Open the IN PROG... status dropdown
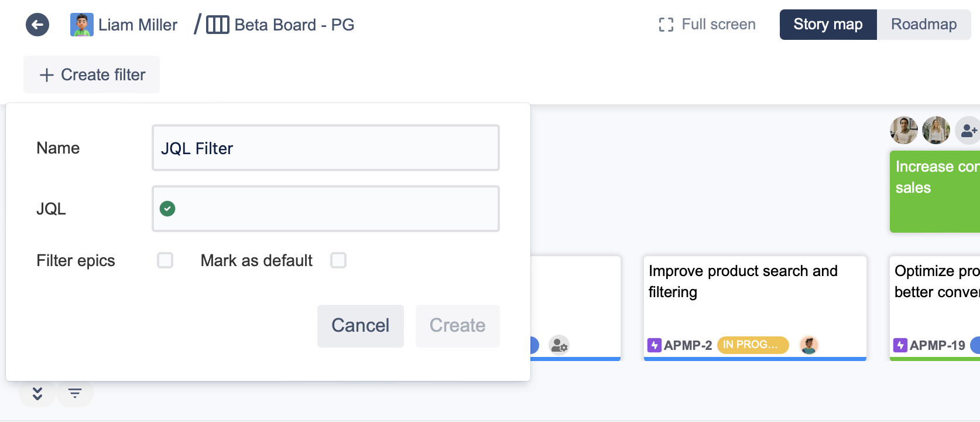This screenshot has height=422, width=980. click(x=752, y=345)
